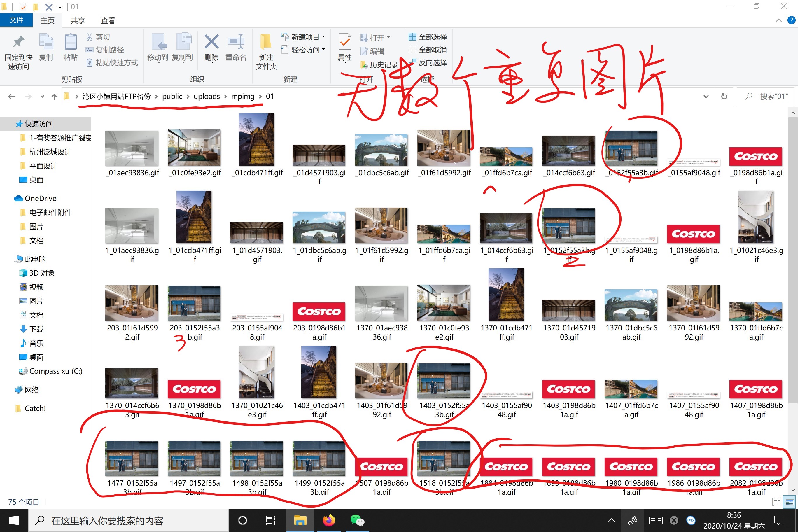Image resolution: width=798 pixels, height=532 pixels.
Task: Click the Cut scissors icon
Action: [89, 37]
